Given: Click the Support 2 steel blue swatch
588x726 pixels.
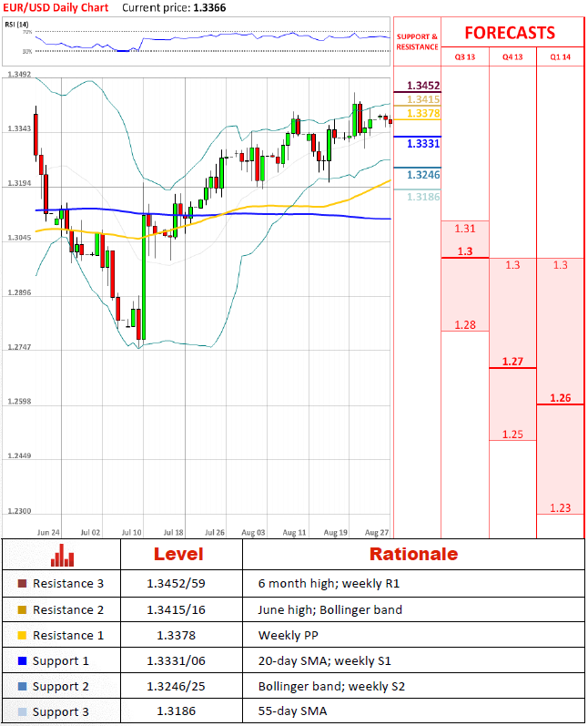Looking at the screenshot, I should point(22,686).
